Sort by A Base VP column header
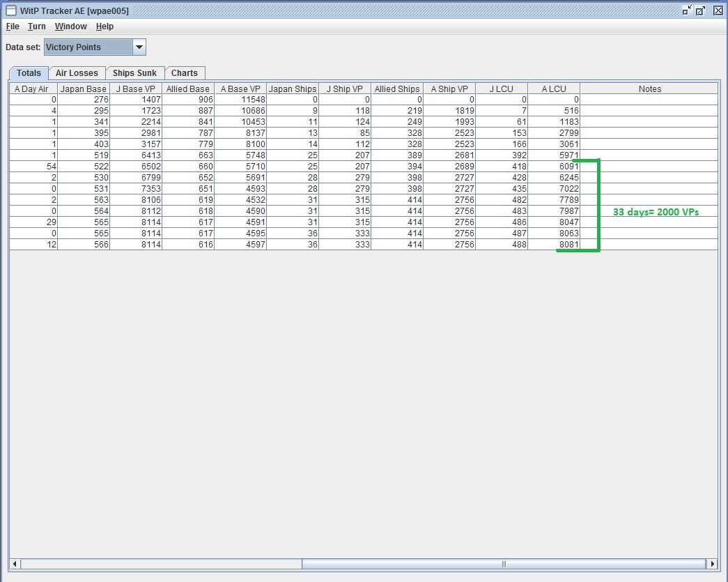 point(240,89)
